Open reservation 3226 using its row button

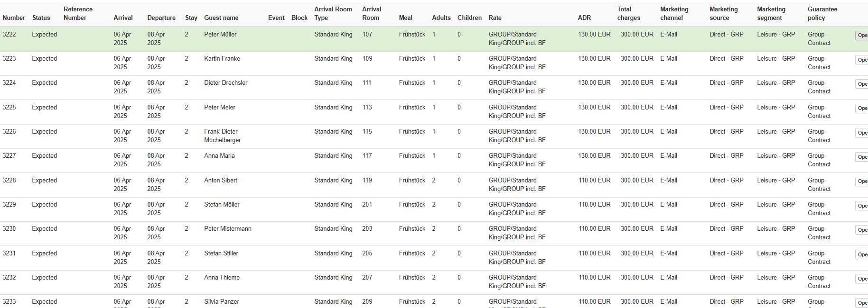[862, 133]
